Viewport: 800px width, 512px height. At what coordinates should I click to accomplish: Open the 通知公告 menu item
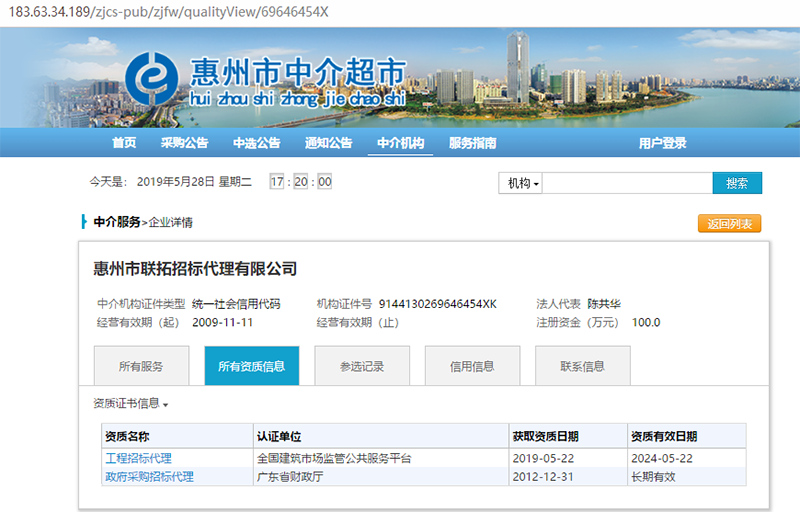(x=328, y=143)
